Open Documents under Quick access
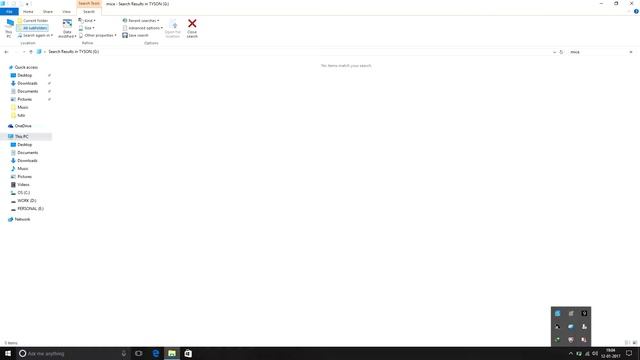Viewport: 640px width, 360px height. (27, 91)
